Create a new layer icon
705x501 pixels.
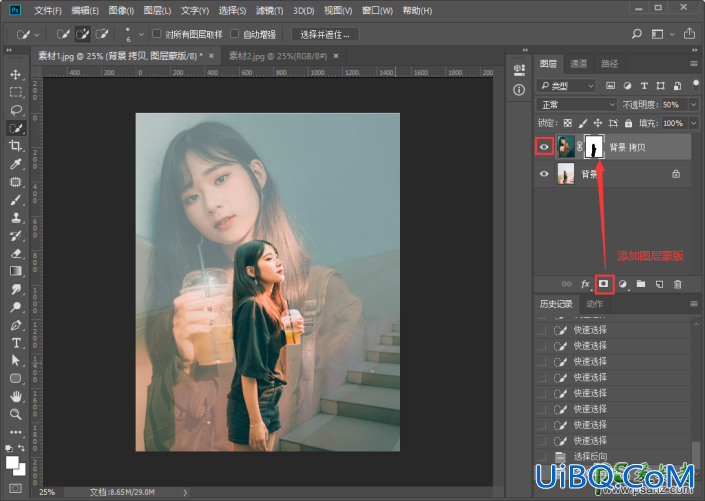(x=659, y=284)
